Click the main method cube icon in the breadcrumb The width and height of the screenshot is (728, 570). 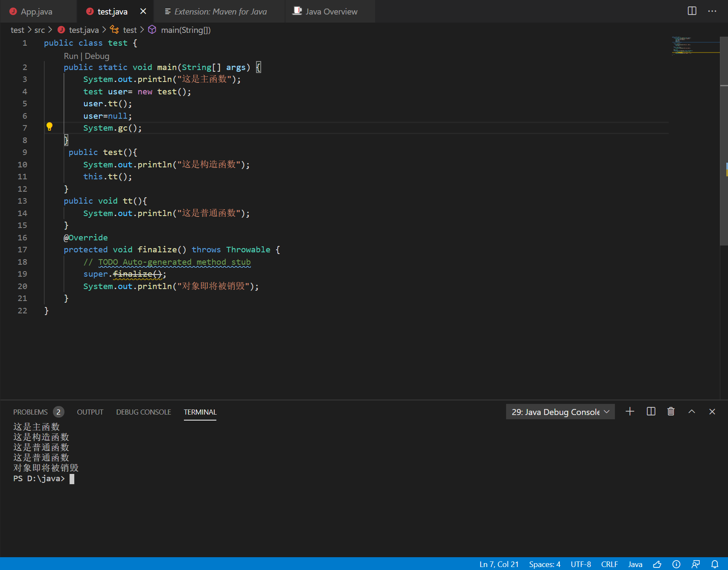pyautogui.click(x=152, y=29)
